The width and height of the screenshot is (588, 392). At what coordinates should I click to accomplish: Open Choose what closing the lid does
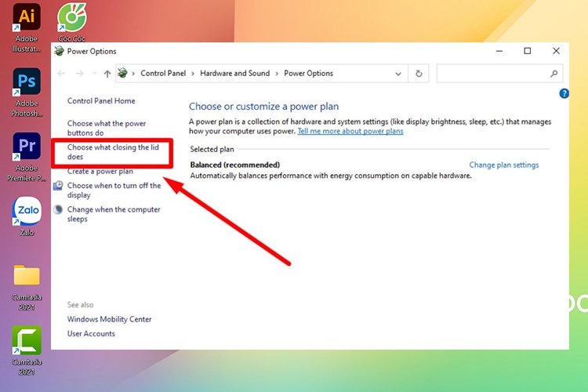point(113,152)
